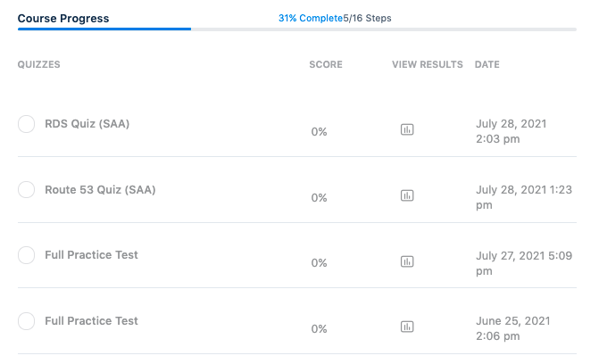
Task: Open the Full Practice Test from June 25
Action: tap(91, 321)
